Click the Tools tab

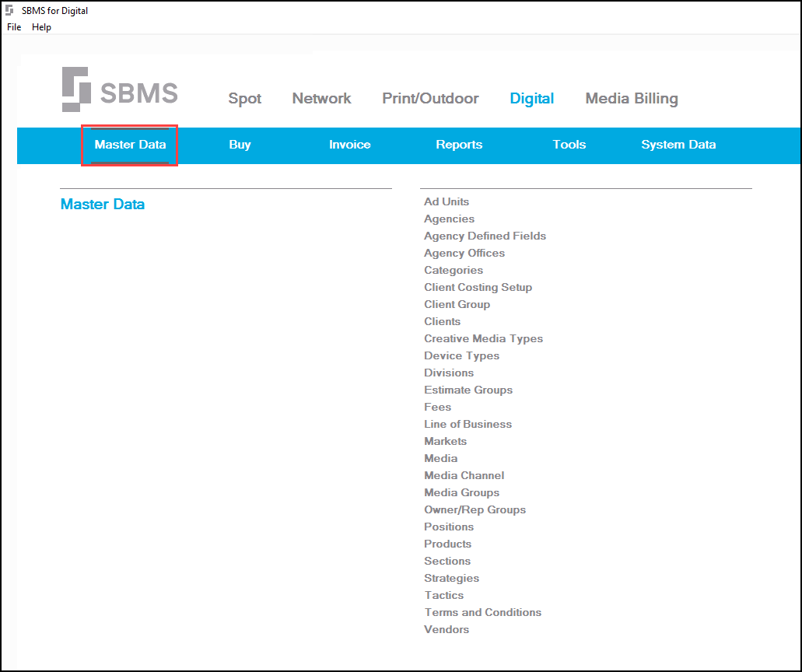point(569,145)
